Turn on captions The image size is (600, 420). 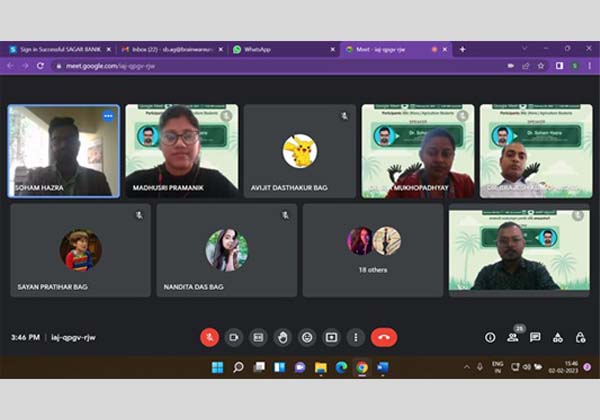click(258, 337)
